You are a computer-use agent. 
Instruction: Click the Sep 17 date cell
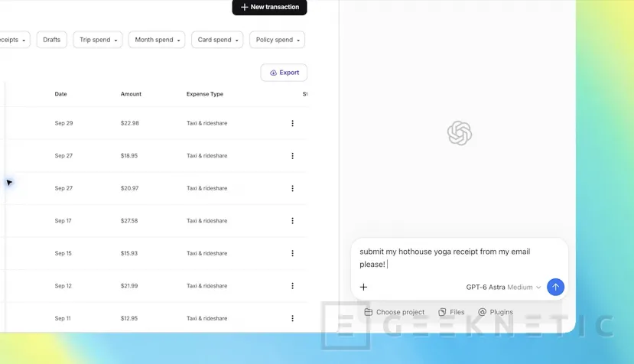tap(63, 221)
